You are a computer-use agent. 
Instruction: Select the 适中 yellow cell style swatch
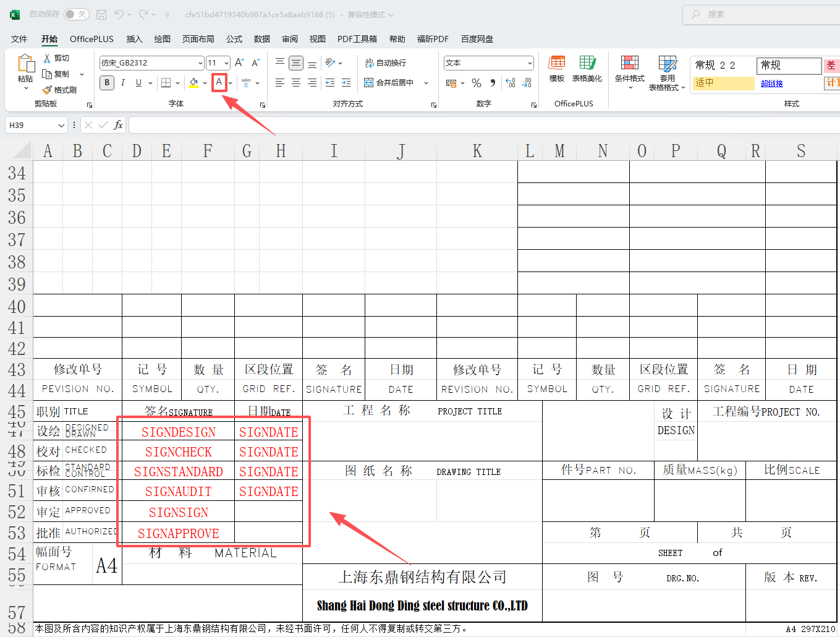tap(723, 83)
